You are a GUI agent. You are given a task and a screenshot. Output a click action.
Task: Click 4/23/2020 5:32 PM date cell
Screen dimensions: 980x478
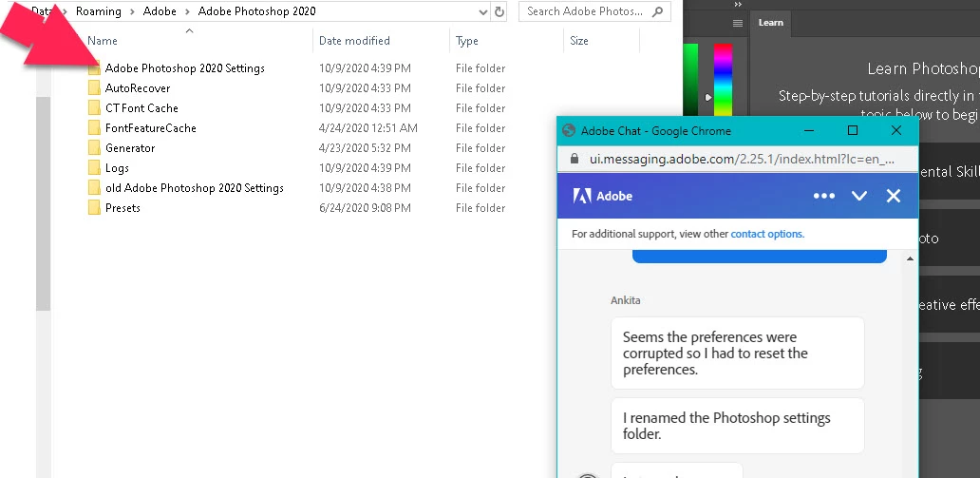365,148
